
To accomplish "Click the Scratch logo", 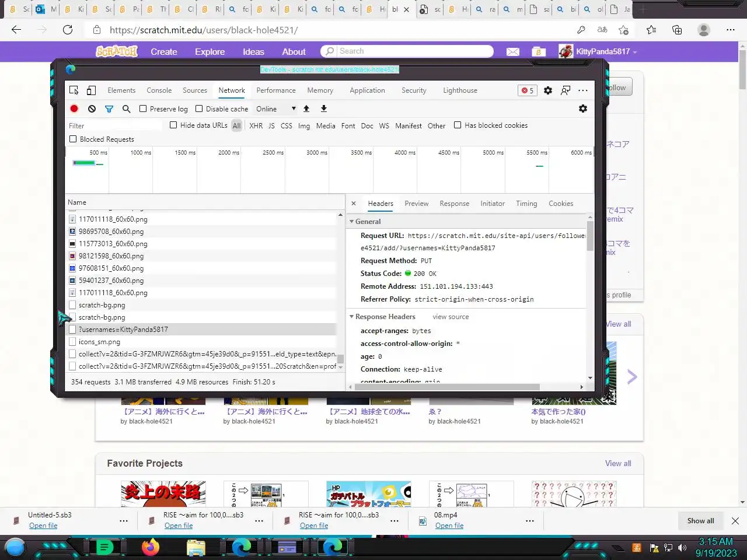I will click(x=117, y=51).
